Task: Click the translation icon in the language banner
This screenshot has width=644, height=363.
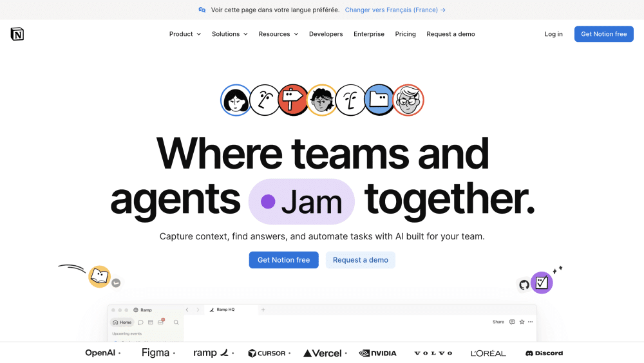Action: coord(202,10)
